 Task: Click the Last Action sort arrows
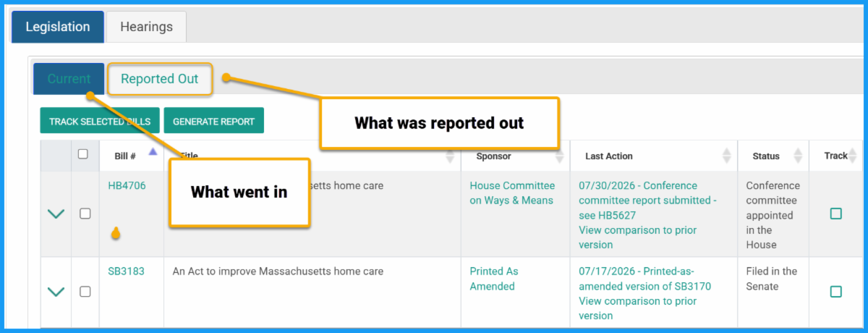727,156
